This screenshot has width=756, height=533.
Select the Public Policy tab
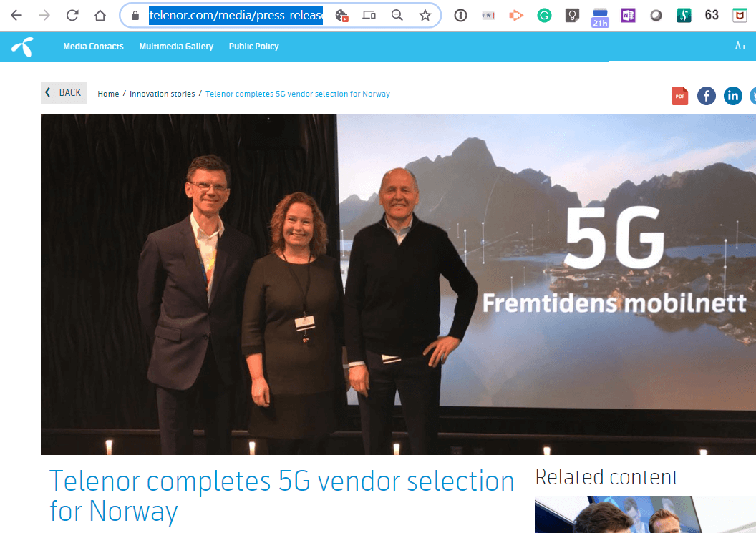coord(254,46)
